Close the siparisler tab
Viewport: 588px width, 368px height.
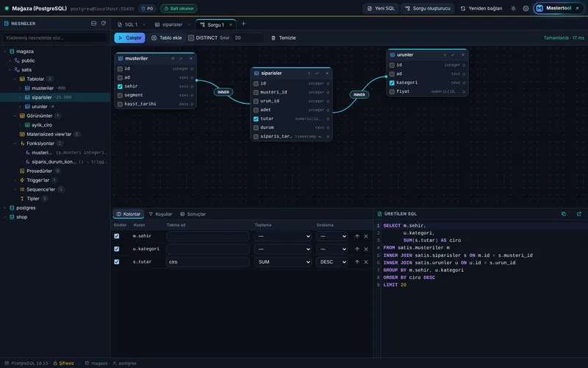(x=189, y=25)
